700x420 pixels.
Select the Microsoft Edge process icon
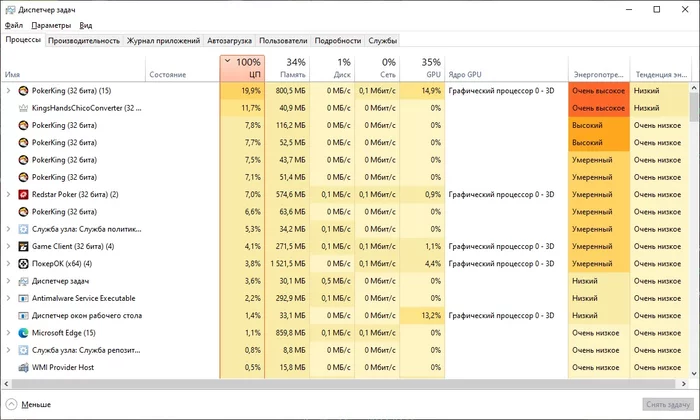[23, 333]
